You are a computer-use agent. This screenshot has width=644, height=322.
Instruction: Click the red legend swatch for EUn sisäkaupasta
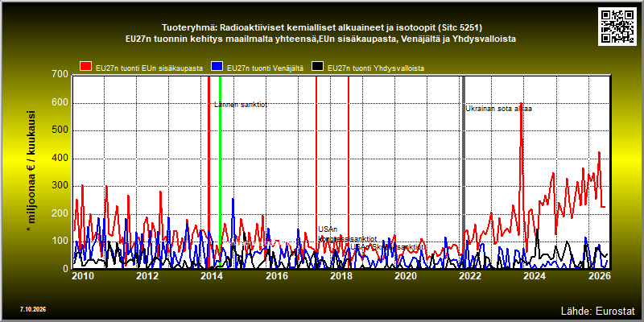(85, 66)
